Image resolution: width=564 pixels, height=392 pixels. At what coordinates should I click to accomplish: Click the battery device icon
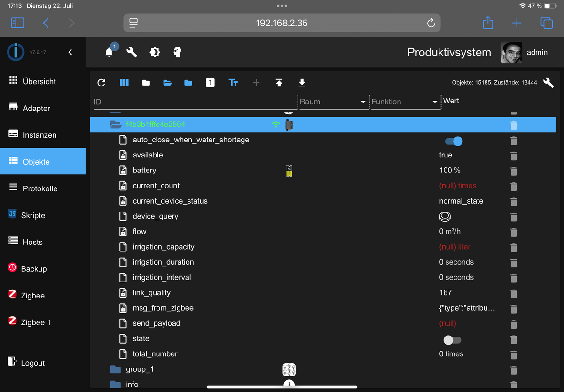(x=289, y=171)
